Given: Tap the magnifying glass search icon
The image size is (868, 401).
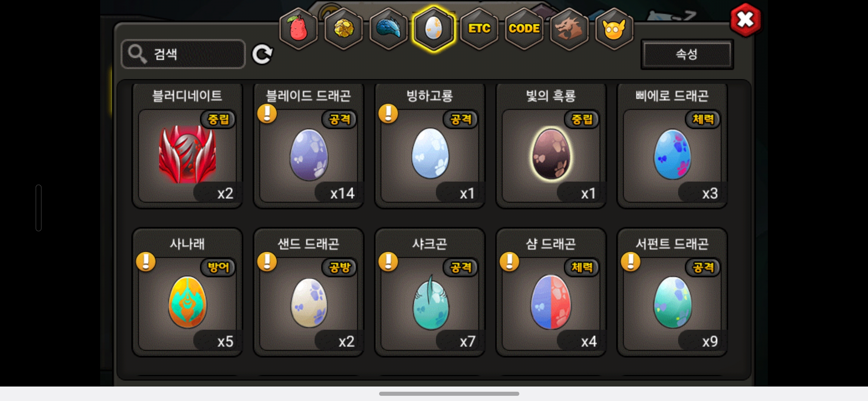Looking at the screenshot, I should (x=137, y=54).
